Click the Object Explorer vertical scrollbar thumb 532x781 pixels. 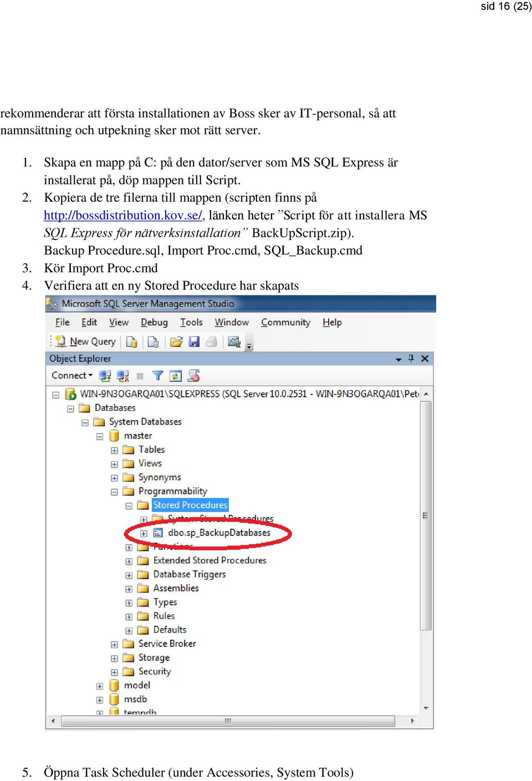426,515
